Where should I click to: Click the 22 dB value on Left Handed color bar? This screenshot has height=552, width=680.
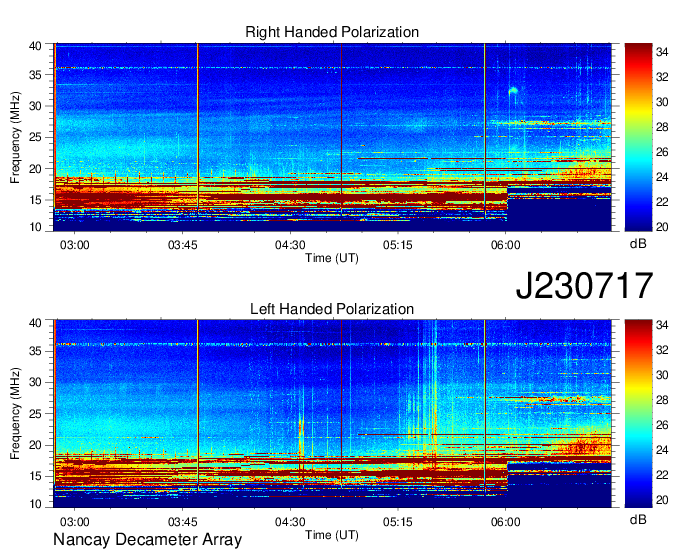click(662, 475)
